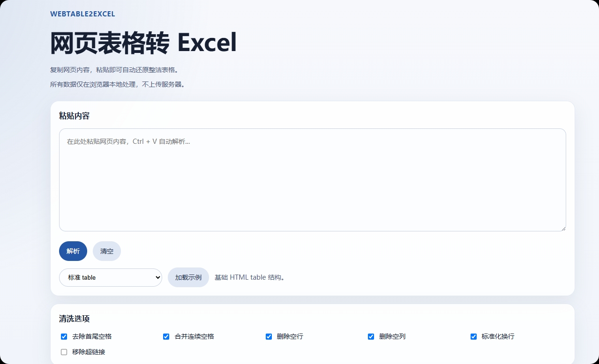Screen dimensions: 599x364
Task: Enable 移除超链接 checkbox
Action: tap(64, 352)
